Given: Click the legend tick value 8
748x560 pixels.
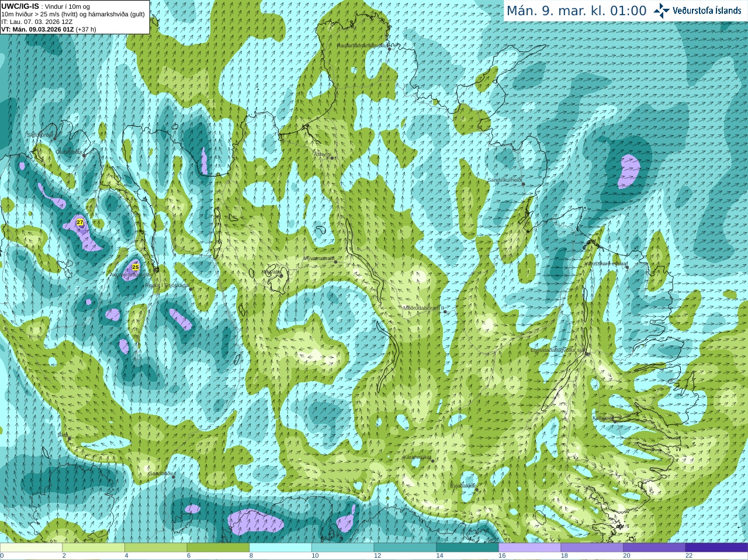Looking at the screenshot, I should point(251,556).
